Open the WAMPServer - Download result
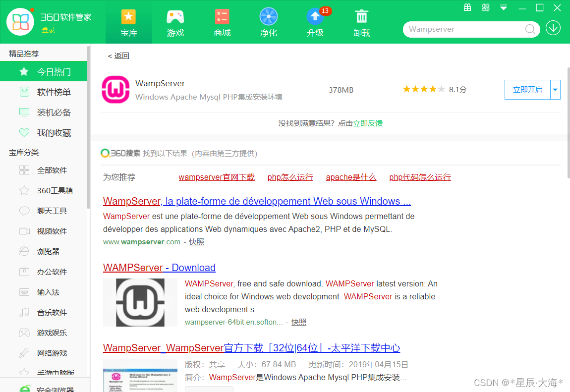 (159, 268)
